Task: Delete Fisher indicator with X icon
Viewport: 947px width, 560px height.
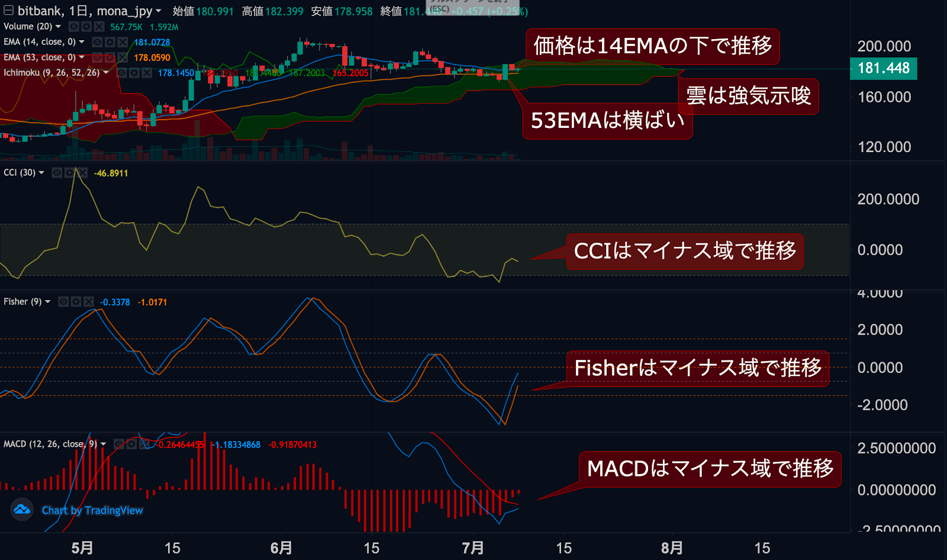Action: tap(89, 302)
